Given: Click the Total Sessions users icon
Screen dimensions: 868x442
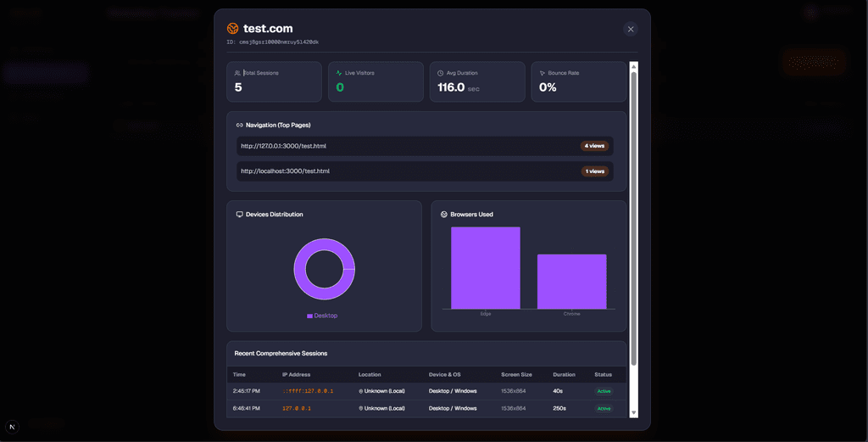Looking at the screenshot, I should (x=237, y=73).
